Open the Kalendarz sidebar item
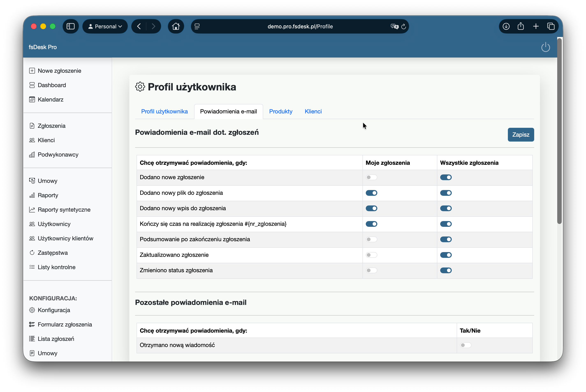 [x=50, y=99]
